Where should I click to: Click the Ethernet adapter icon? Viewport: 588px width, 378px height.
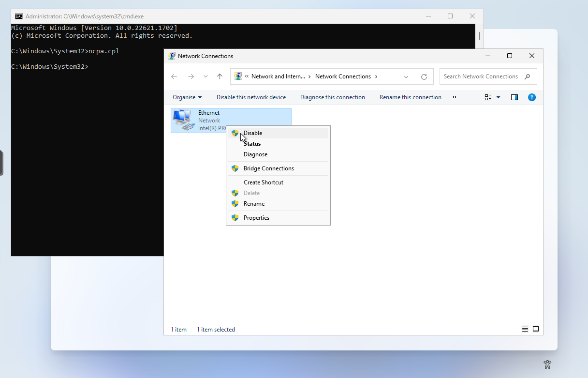pyautogui.click(x=183, y=120)
